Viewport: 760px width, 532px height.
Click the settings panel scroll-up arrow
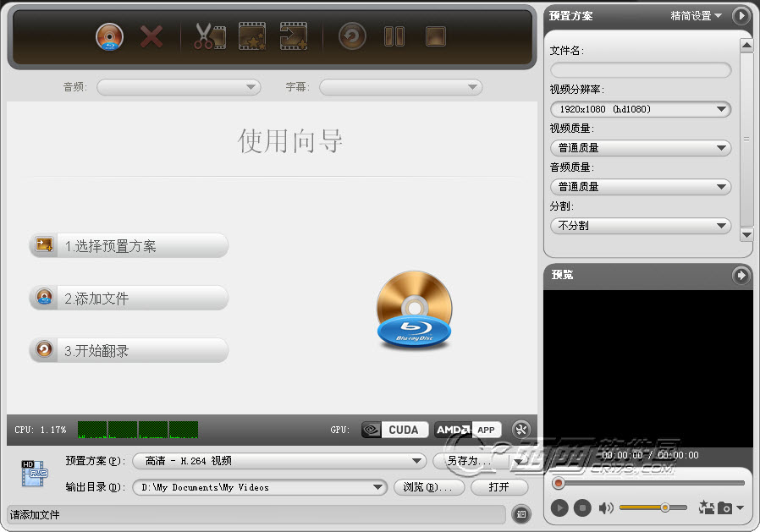746,46
